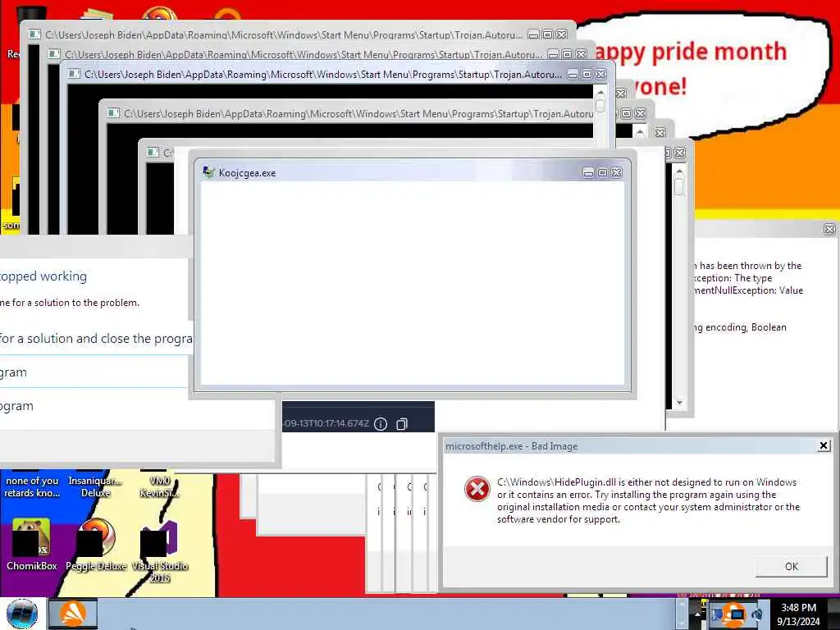The width and height of the screenshot is (840, 630).
Task: Click the 'C:\Windows\HidePlugin.dll' error message text
Action: (648, 500)
